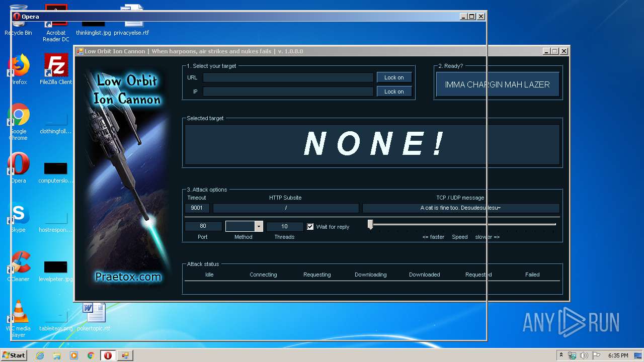The image size is (644, 362).
Task: Maximize the Low Orbit Ion Cannon window
Action: coord(554,51)
